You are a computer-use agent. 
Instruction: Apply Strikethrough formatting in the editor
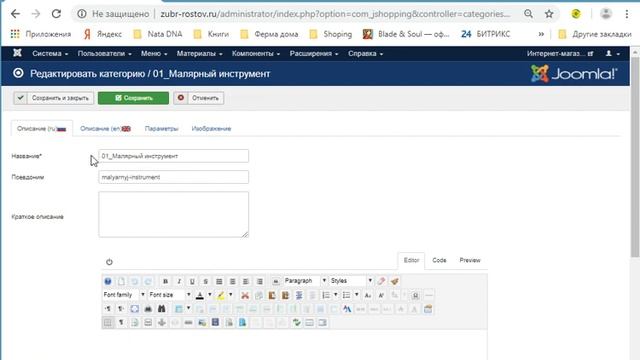pos(205,281)
